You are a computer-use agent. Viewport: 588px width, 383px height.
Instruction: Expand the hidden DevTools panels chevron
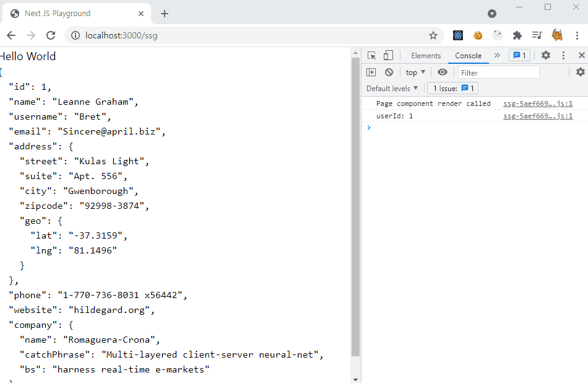point(495,55)
